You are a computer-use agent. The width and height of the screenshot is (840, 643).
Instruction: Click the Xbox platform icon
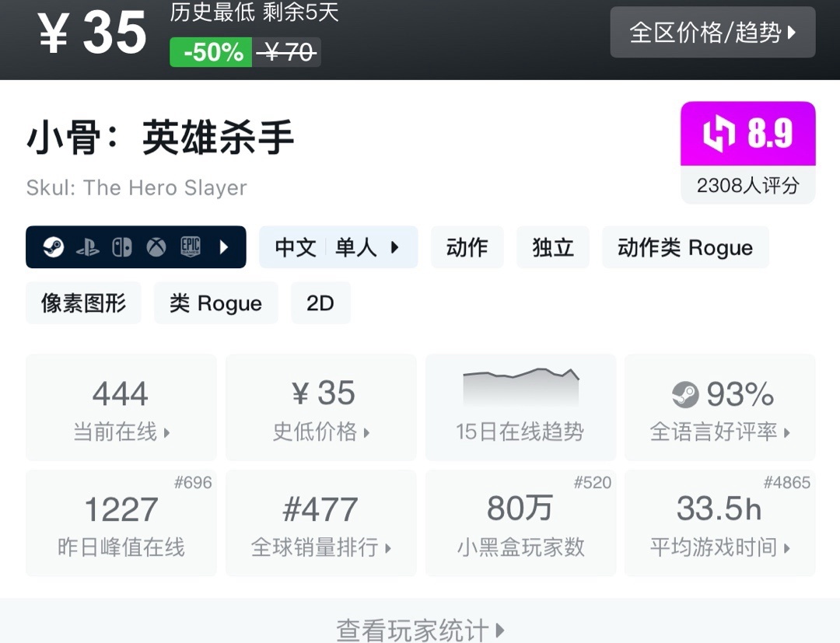[156, 246]
